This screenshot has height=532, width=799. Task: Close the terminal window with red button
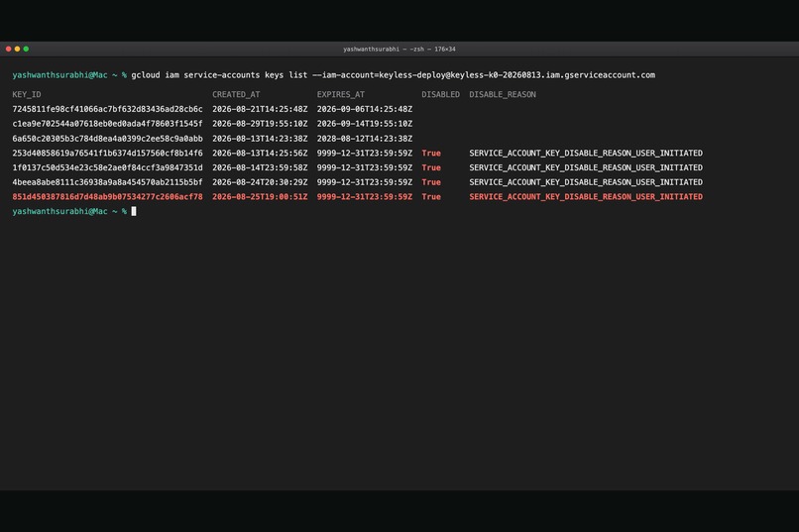(x=8, y=49)
